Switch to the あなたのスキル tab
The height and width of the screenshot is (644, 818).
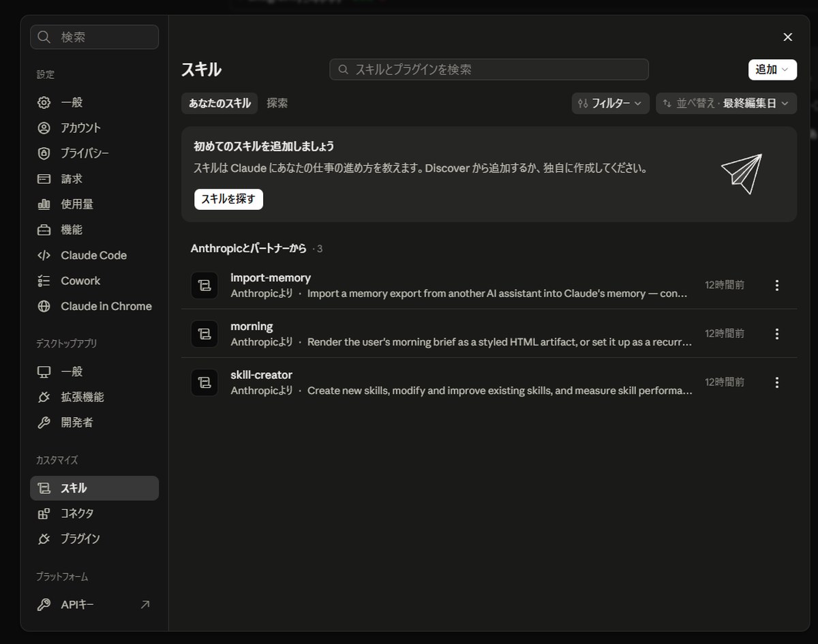219,104
